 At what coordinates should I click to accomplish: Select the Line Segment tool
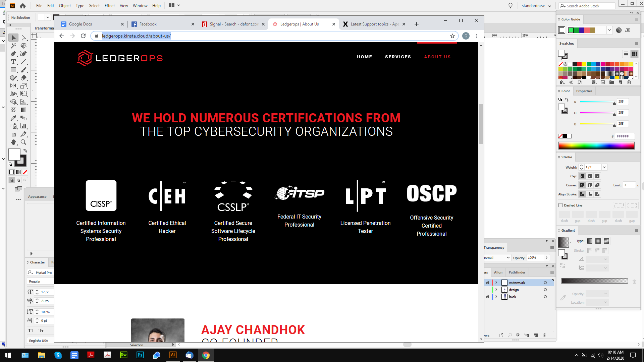(23, 62)
